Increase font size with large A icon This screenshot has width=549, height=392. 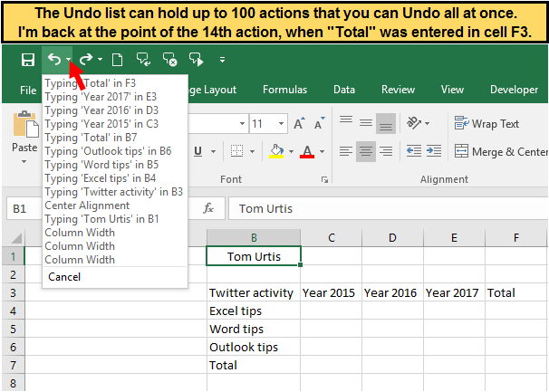point(299,123)
